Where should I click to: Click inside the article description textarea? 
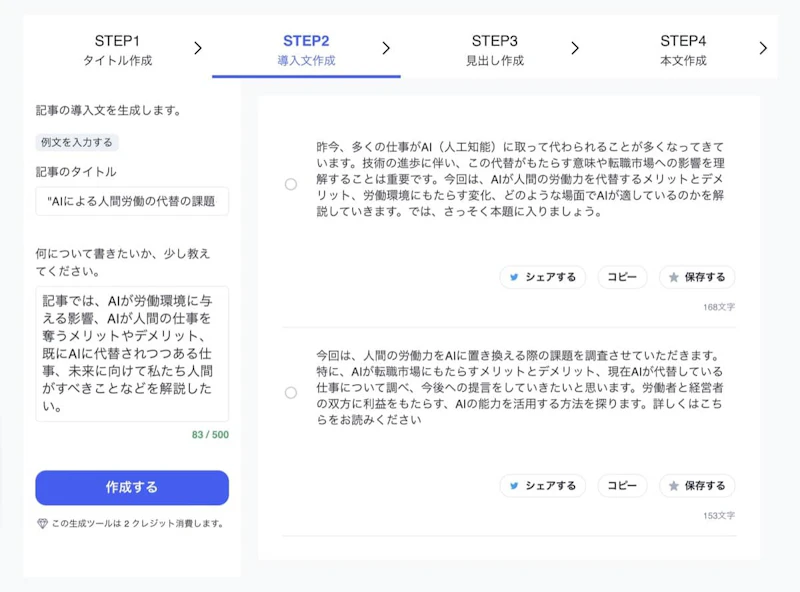[132, 354]
